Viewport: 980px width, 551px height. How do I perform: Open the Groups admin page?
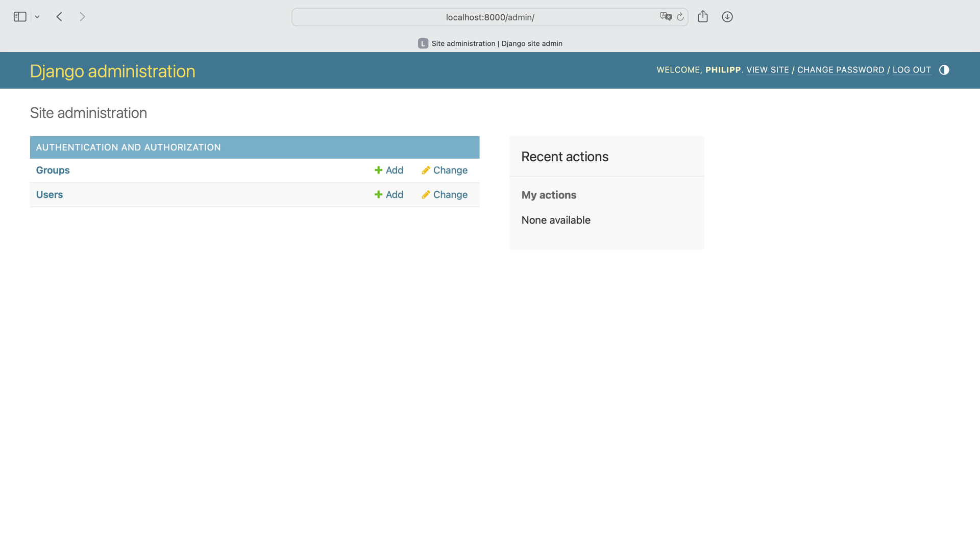[53, 170]
